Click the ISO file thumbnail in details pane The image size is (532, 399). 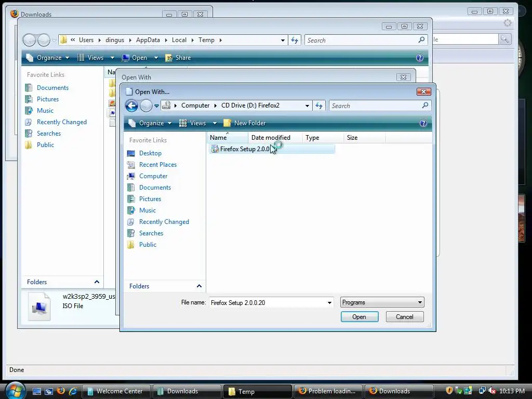(x=39, y=307)
